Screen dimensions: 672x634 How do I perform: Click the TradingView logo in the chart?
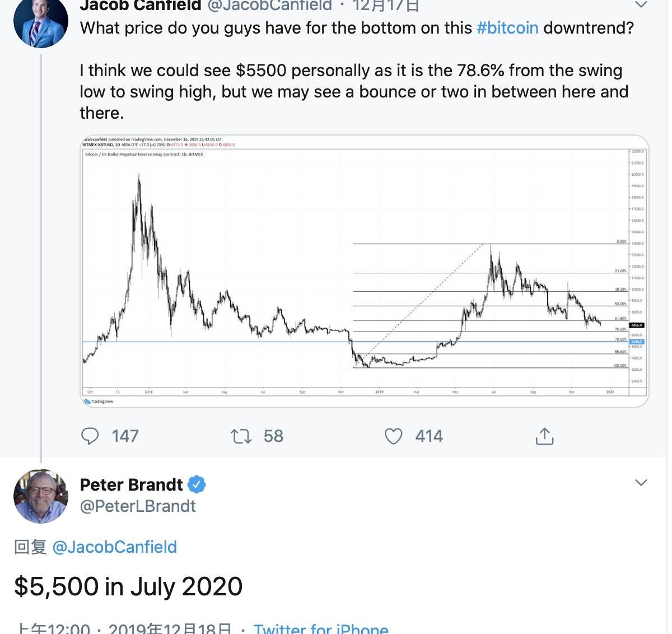coord(99,401)
